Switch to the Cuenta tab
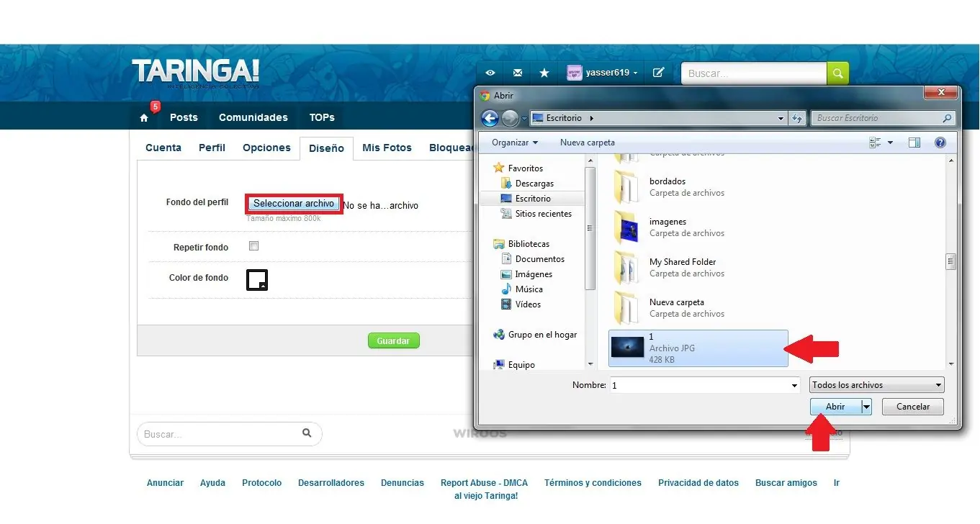Screen dimensions: 980x524 [x=163, y=148]
